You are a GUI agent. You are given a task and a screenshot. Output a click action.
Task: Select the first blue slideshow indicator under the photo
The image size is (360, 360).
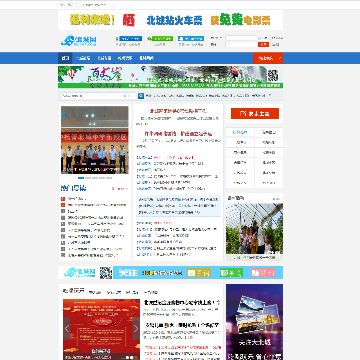[81, 178]
